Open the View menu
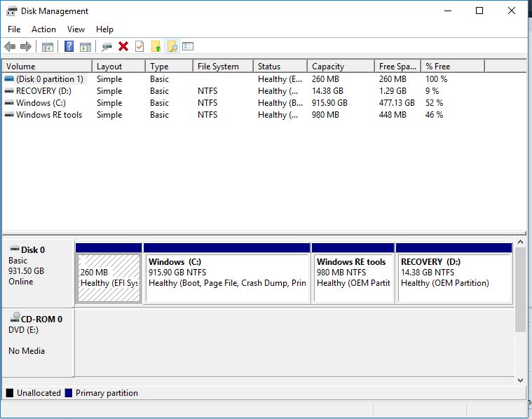The width and height of the screenshot is (532, 419). tap(76, 29)
